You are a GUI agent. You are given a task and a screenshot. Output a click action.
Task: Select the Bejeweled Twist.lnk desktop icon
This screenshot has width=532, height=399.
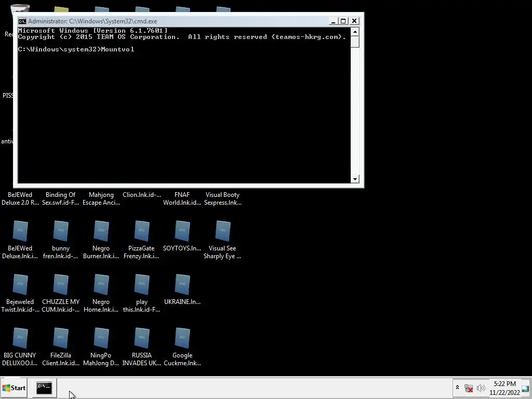20,294
